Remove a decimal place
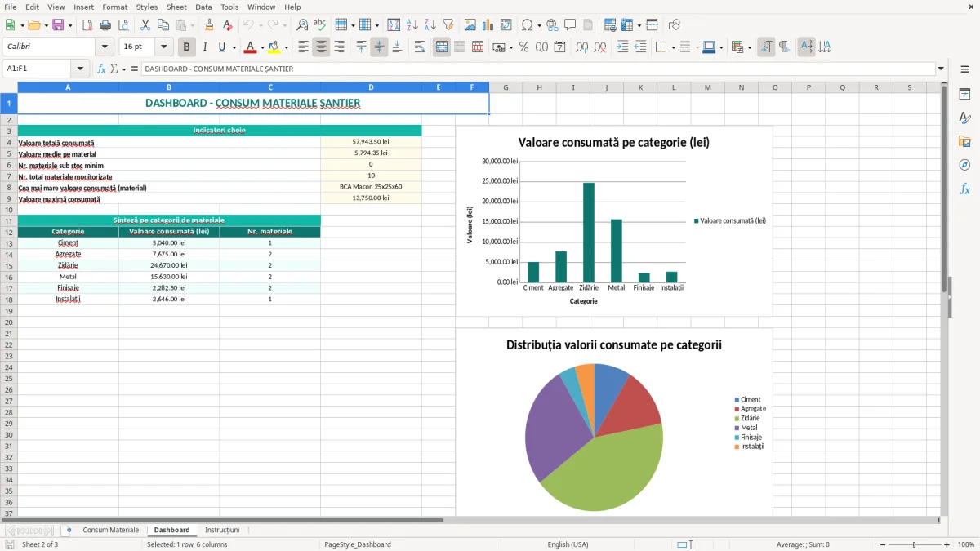 tap(600, 47)
